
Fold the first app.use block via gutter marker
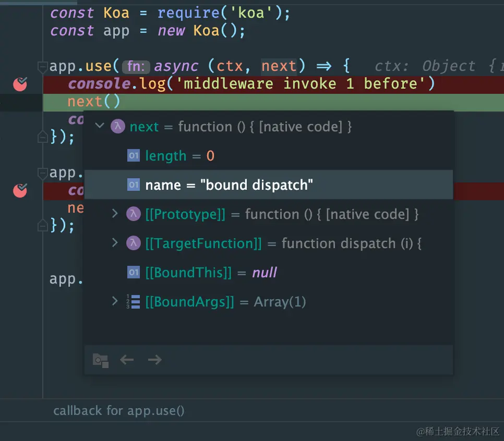(x=42, y=67)
